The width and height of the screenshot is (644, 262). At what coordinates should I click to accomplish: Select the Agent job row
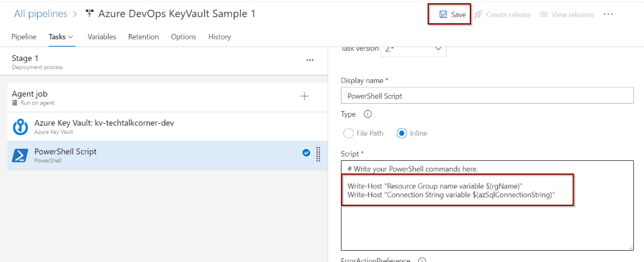pos(167,97)
